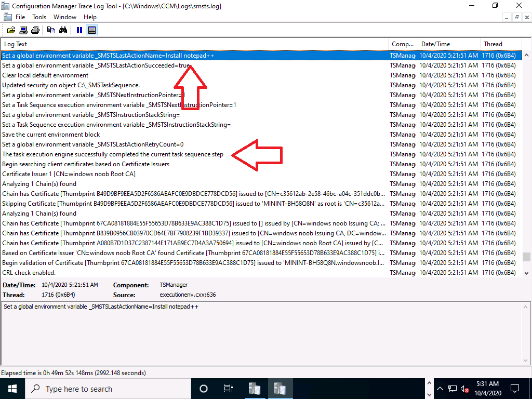532x399 pixels.
Task: Click the Find binoculars icon
Action: pos(63,30)
